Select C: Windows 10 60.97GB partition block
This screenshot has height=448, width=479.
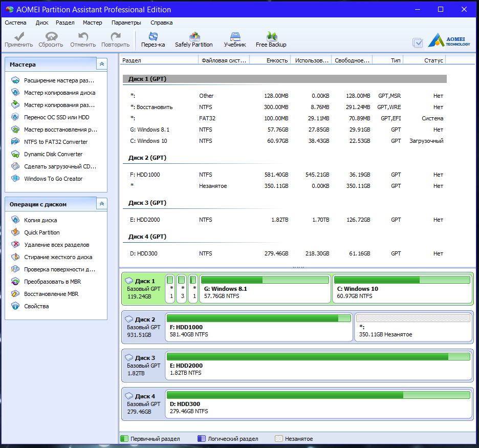[x=402, y=289]
